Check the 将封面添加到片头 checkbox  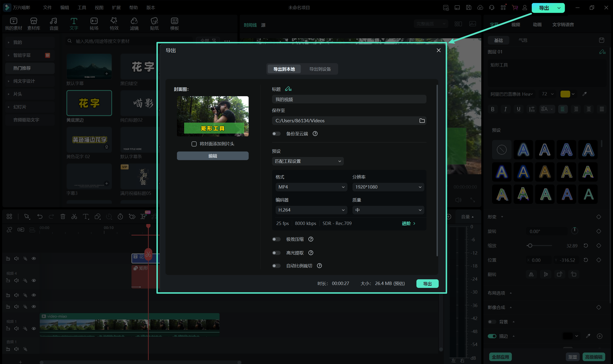coord(194,144)
